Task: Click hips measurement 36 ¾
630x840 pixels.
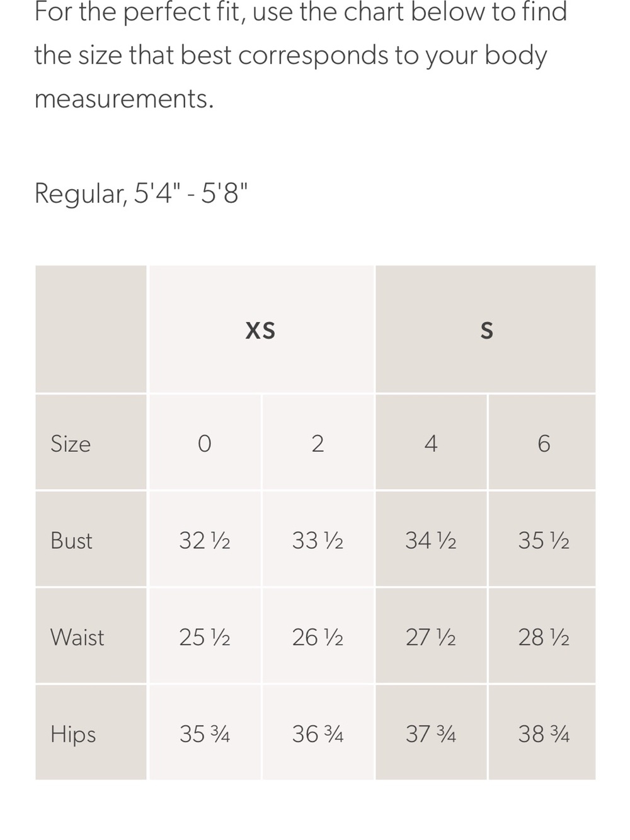Action: (318, 734)
